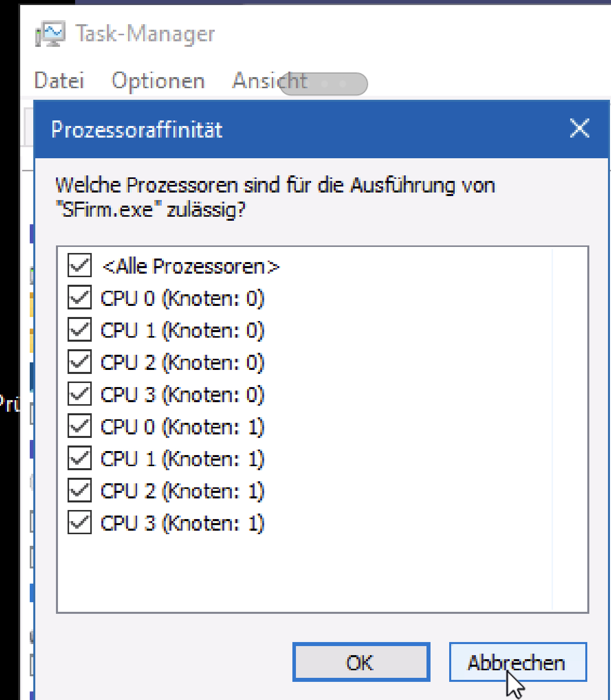Uncheck CPU 1 (Knoten: 0)
The image size is (611, 700).
pyautogui.click(x=80, y=330)
